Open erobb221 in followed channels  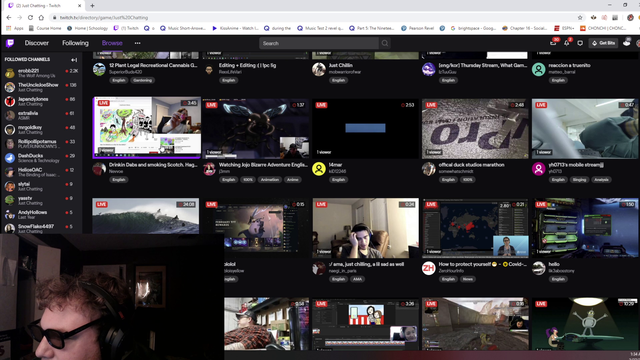click(41, 73)
